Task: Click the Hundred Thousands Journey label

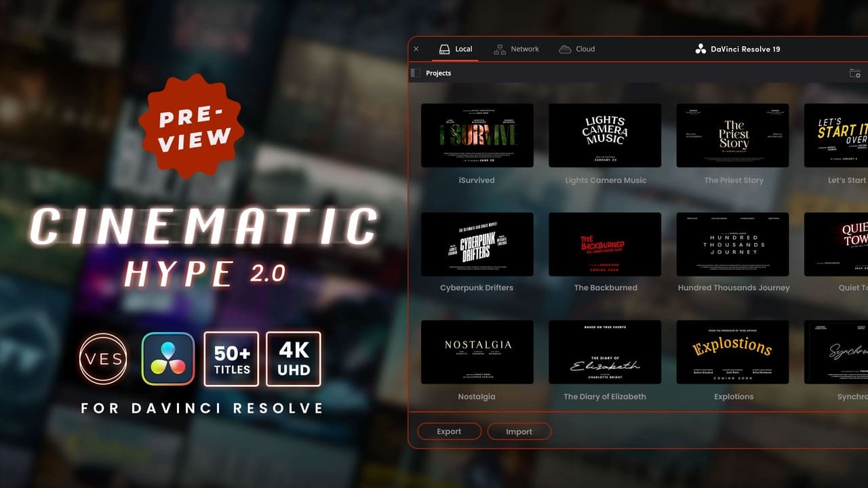Action: click(x=734, y=287)
